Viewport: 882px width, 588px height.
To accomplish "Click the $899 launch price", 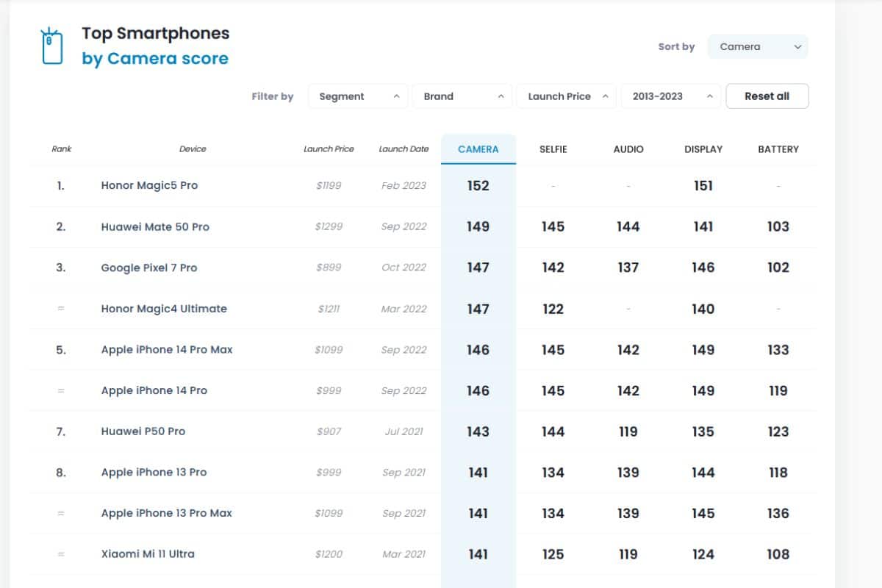I will click(329, 268).
